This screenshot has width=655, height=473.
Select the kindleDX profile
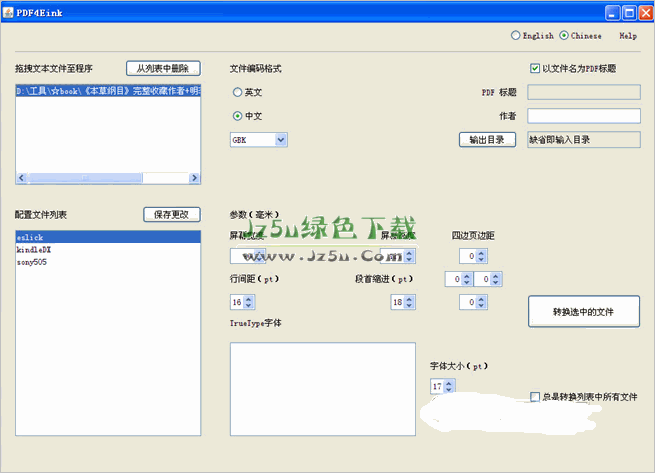point(108,249)
